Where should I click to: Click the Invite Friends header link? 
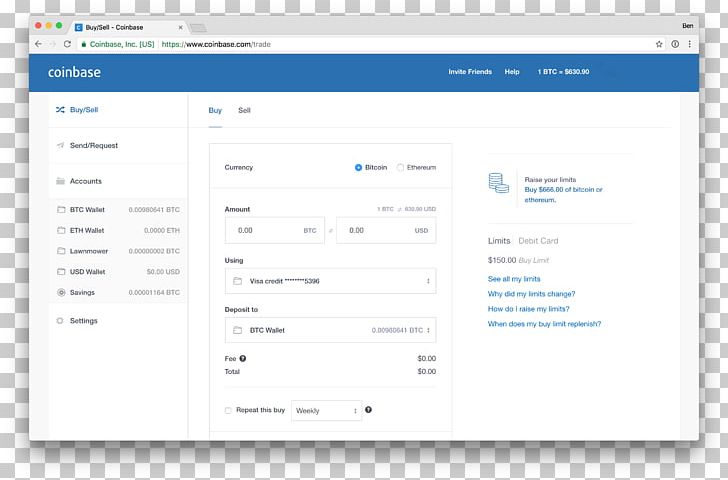point(470,72)
